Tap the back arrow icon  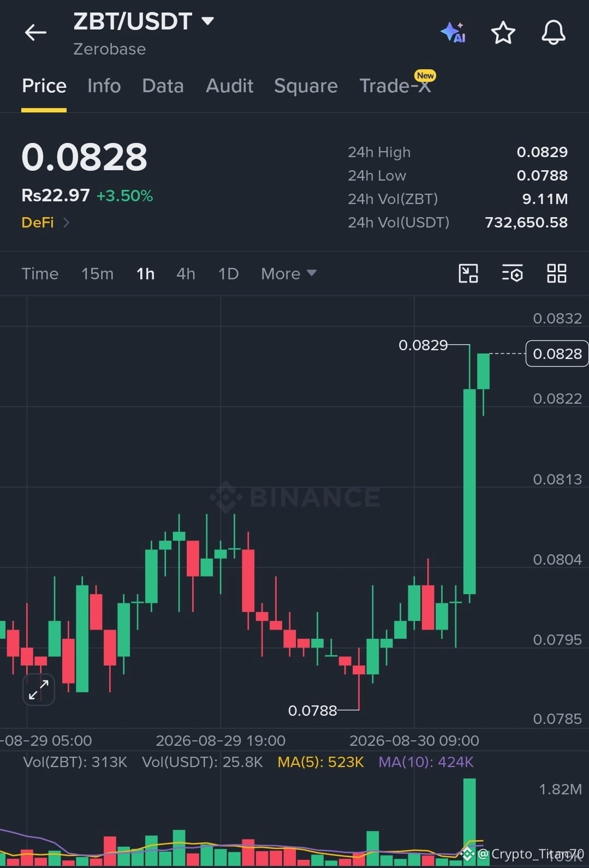click(35, 33)
